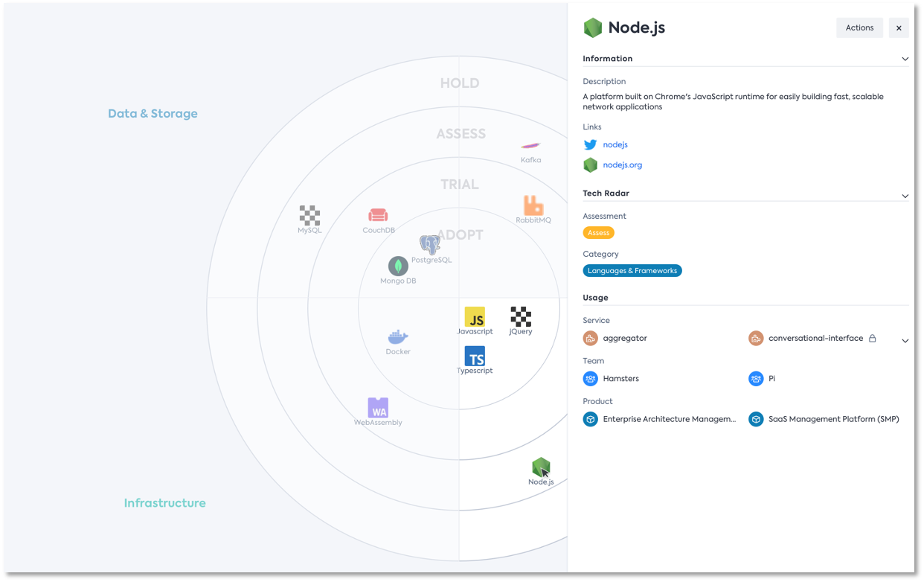Open the Typescript TS icon
924x582 pixels.
click(475, 356)
